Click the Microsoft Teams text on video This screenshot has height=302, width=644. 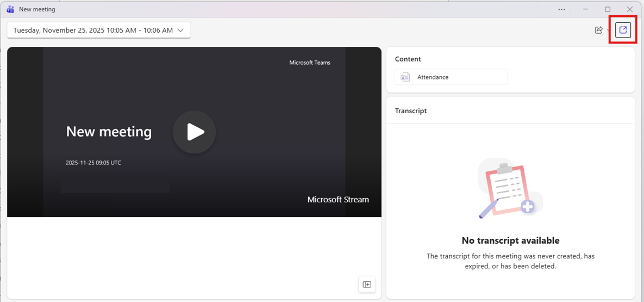click(x=309, y=63)
